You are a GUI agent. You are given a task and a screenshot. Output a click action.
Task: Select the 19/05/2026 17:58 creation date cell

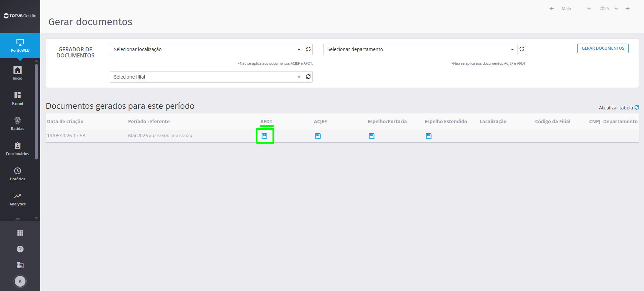(x=66, y=136)
